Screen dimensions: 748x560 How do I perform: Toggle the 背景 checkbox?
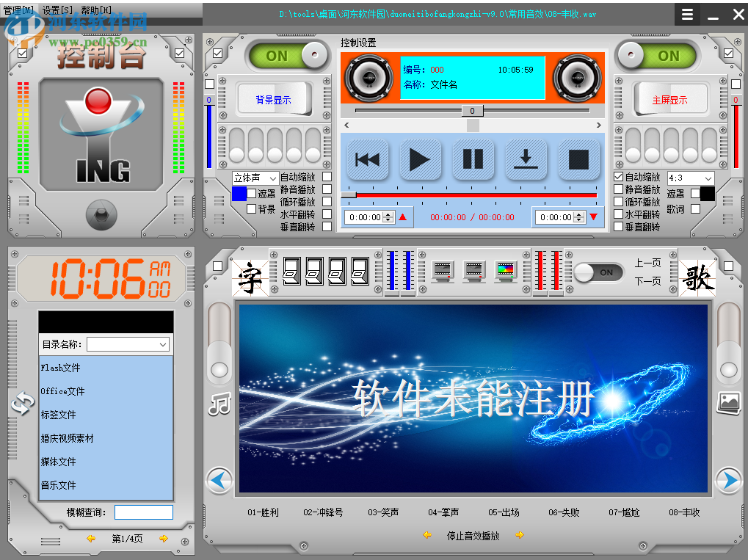pos(251,208)
